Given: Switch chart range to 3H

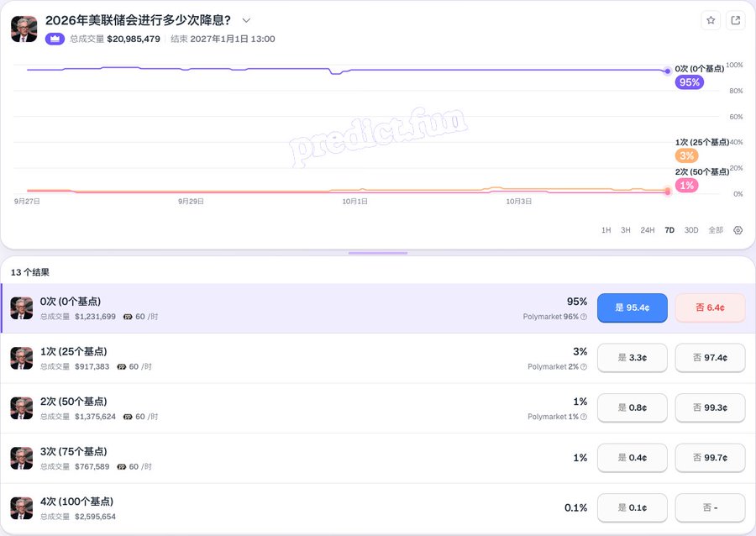Looking at the screenshot, I should click(x=625, y=230).
